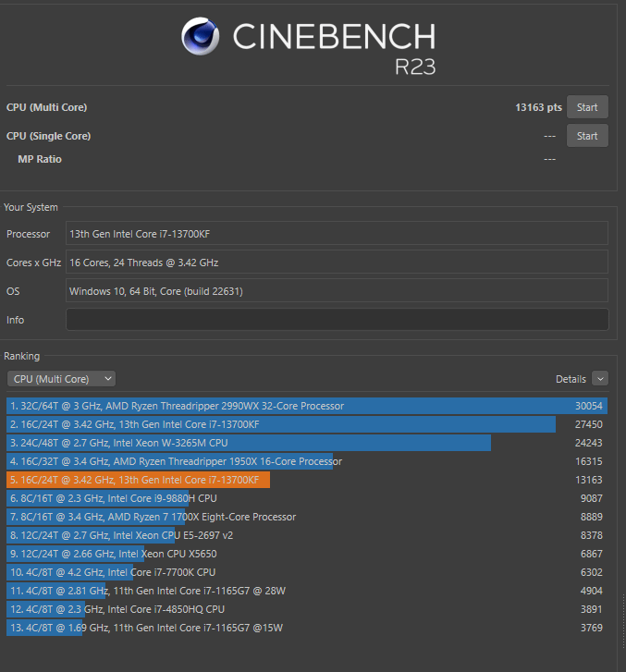
Task: Select ranking row 2 i7-13700KF scoring 27450
Action: (307, 424)
